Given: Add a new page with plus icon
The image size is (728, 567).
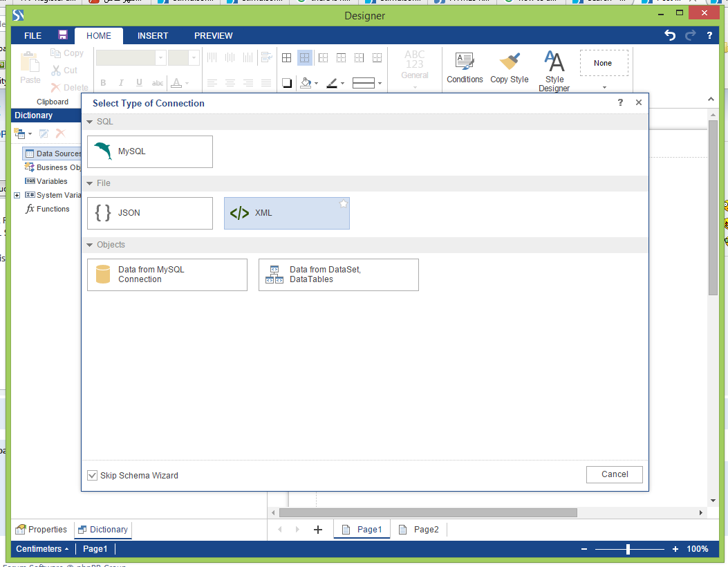Looking at the screenshot, I should point(318,530).
